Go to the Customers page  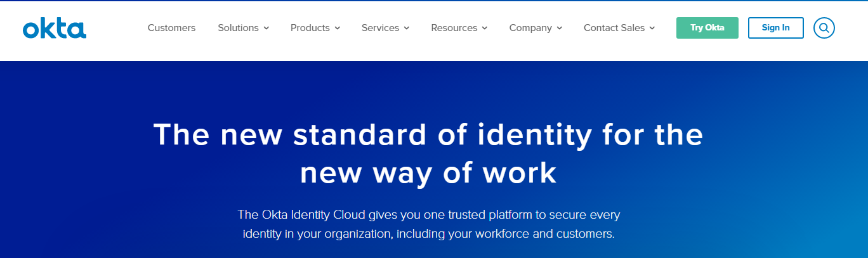171,28
